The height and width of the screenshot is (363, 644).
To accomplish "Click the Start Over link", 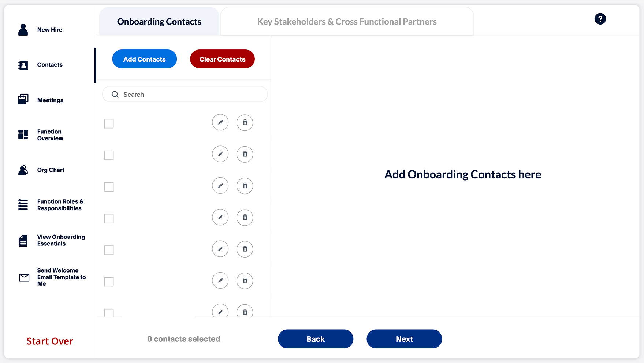I will tap(50, 341).
